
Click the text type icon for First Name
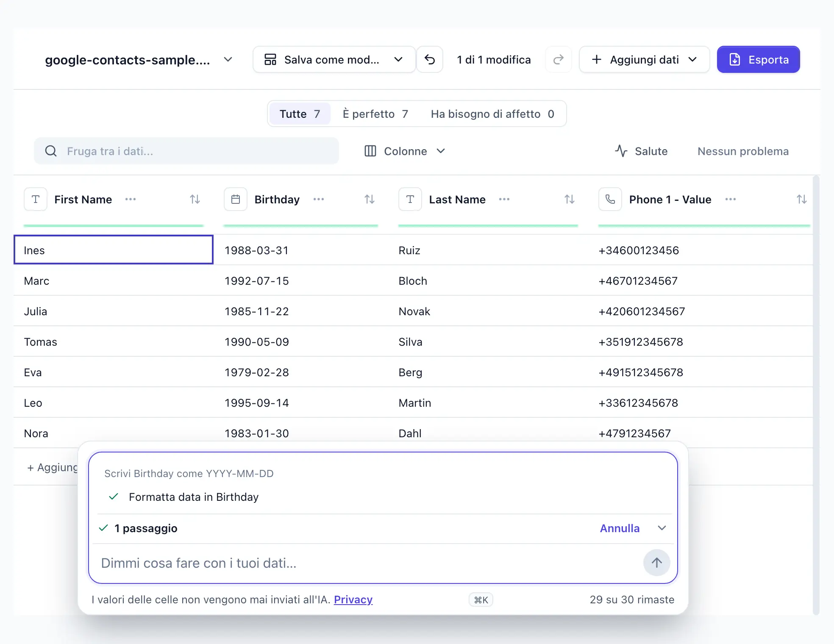36,199
